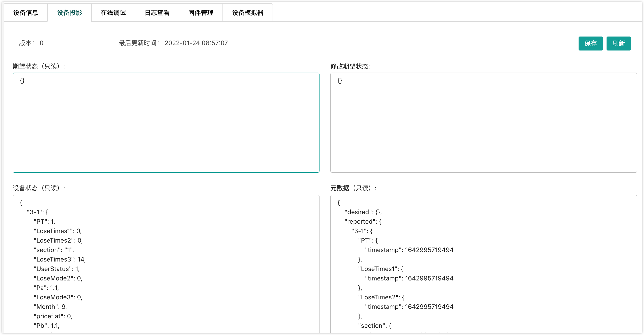Viewport: 644px width, 335px height.
Task: Click the "Month": 9 line
Action: click(50, 307)
